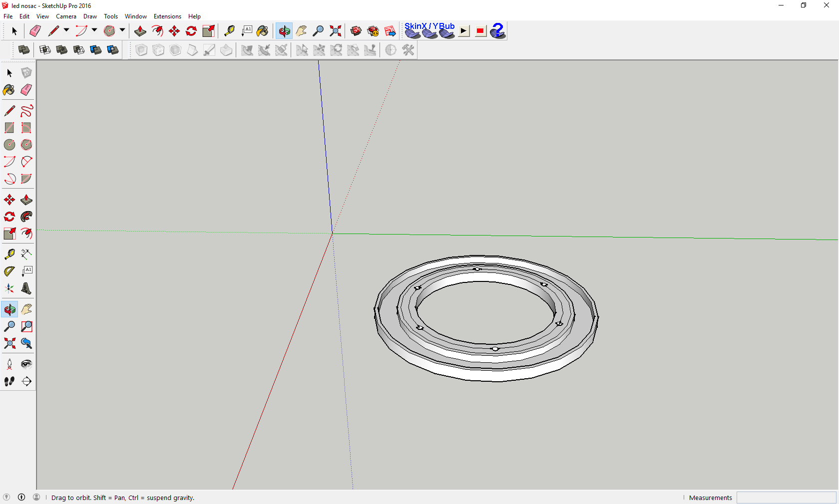Open the Window menu
Screen dimensions: 839x504
[136, 16]
